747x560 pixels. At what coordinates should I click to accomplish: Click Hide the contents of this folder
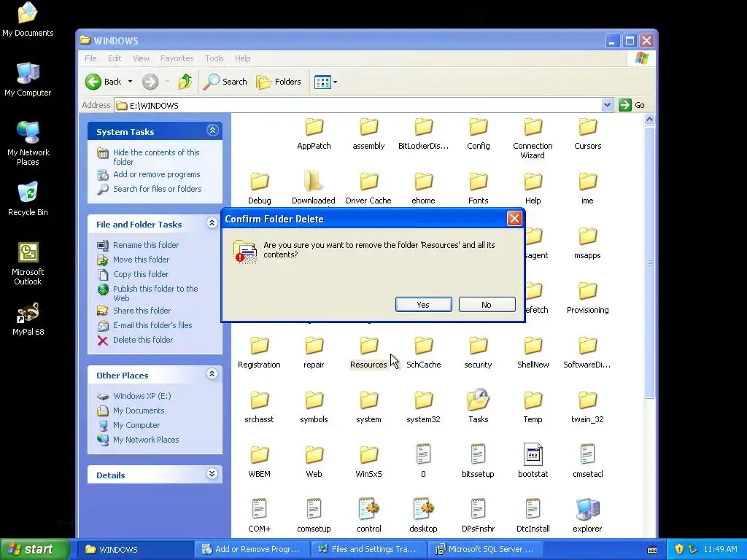(x=156, y=157)
